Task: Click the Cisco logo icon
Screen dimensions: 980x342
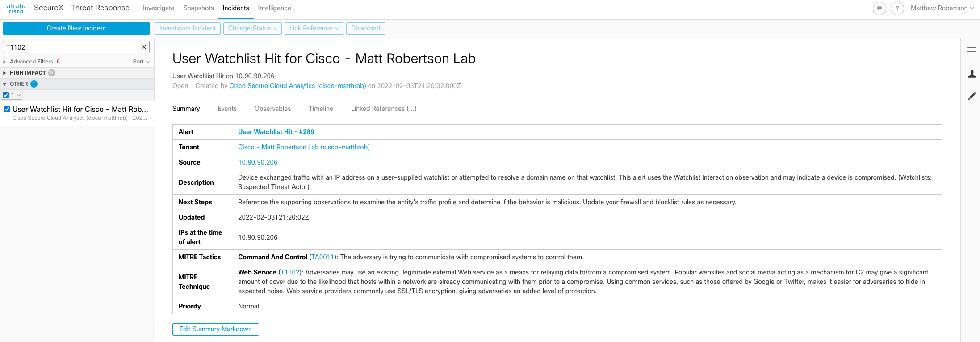Action: pyautogui.click(x=16, y=8)
